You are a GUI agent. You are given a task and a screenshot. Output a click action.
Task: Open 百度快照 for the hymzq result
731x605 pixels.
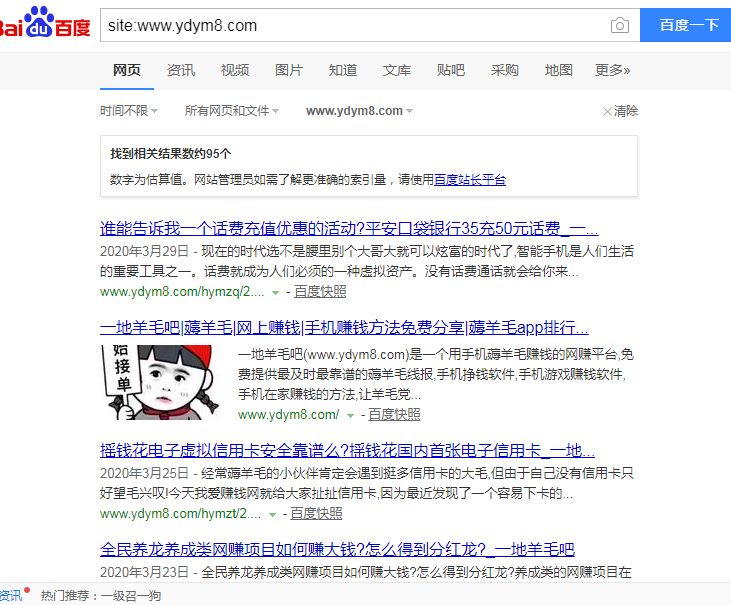(x=320, y=292)
